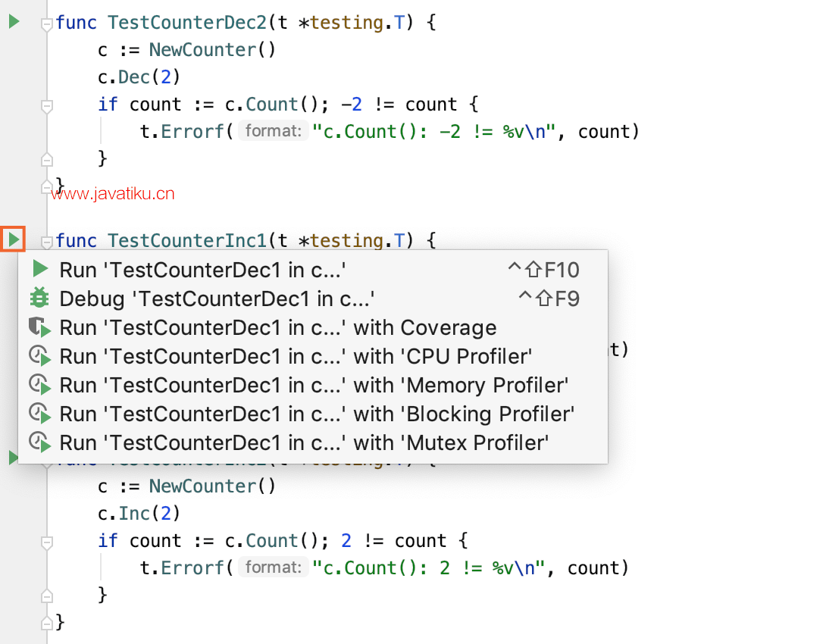
Task: Run TestCounterDec1 with 'CPU Profiler'
Action: pos(313,357)
